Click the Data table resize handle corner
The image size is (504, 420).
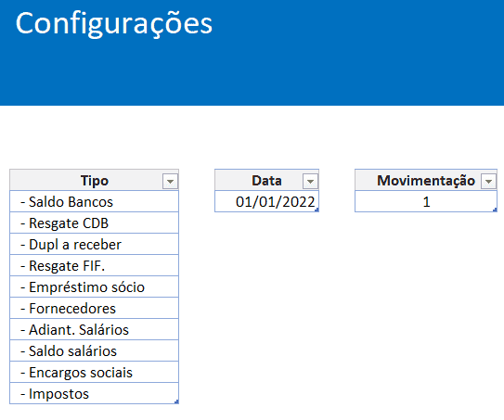point(317,210)
